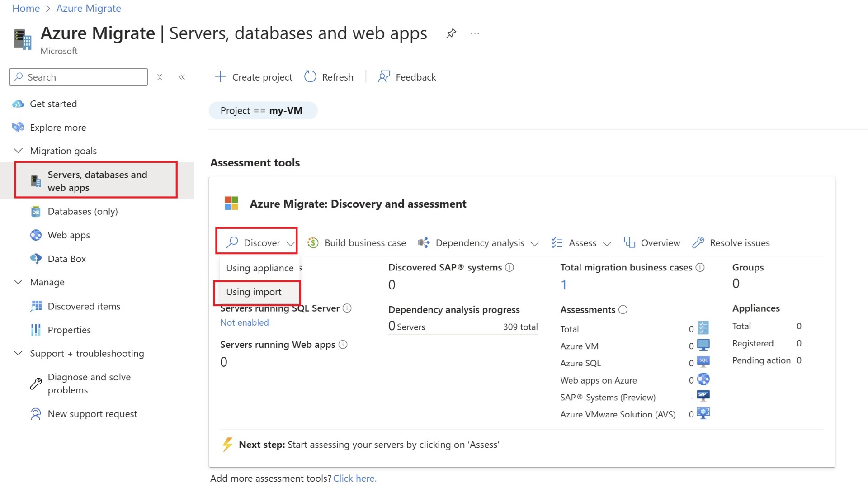
Task: Open Data Box in sidebar
Action: click(x=67, y=259)
